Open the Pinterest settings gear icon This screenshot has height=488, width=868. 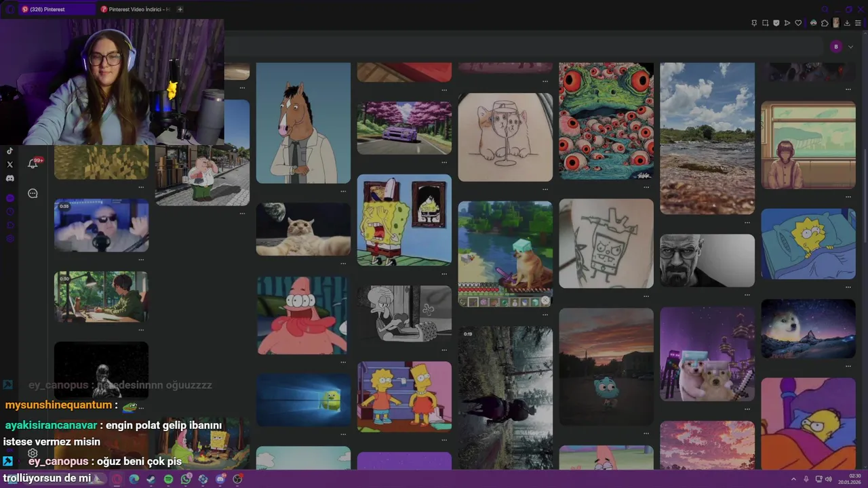[x=33, y=453]
